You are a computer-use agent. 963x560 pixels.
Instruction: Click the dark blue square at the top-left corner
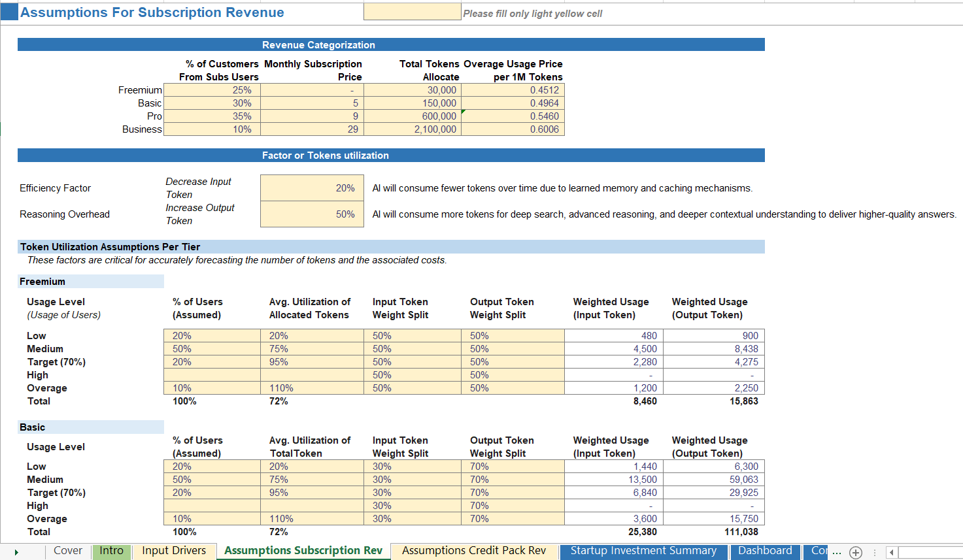tap(8, 11)
